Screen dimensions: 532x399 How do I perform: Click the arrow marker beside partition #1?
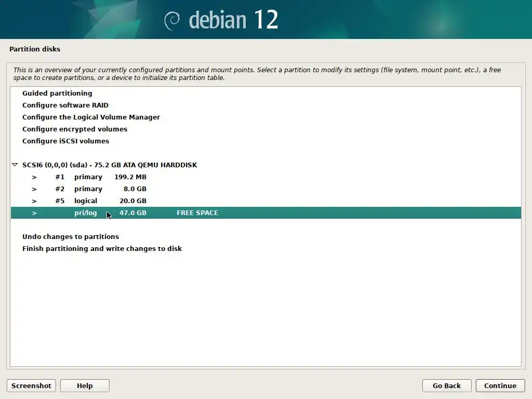click(x=34, y=177)
